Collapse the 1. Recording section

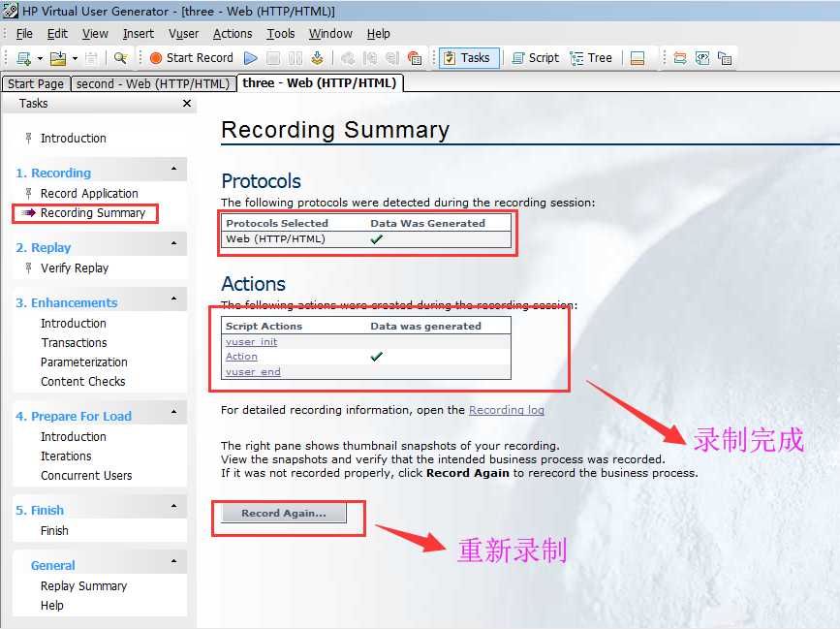click(x=173, y=169)
